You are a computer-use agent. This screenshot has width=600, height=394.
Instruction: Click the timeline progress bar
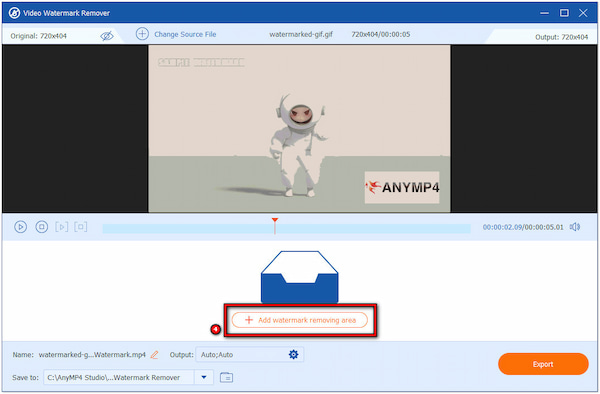286,229
